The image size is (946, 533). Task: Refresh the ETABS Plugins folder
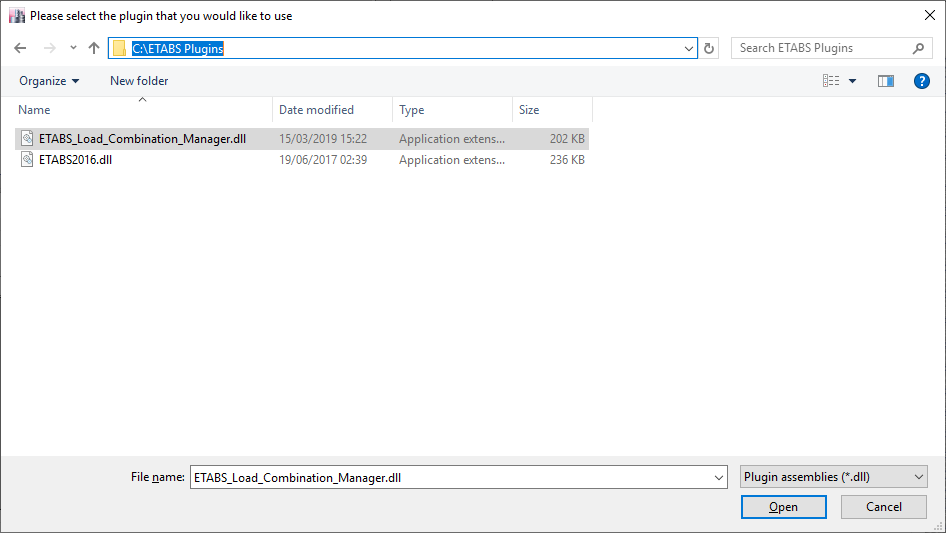(709, 48)
